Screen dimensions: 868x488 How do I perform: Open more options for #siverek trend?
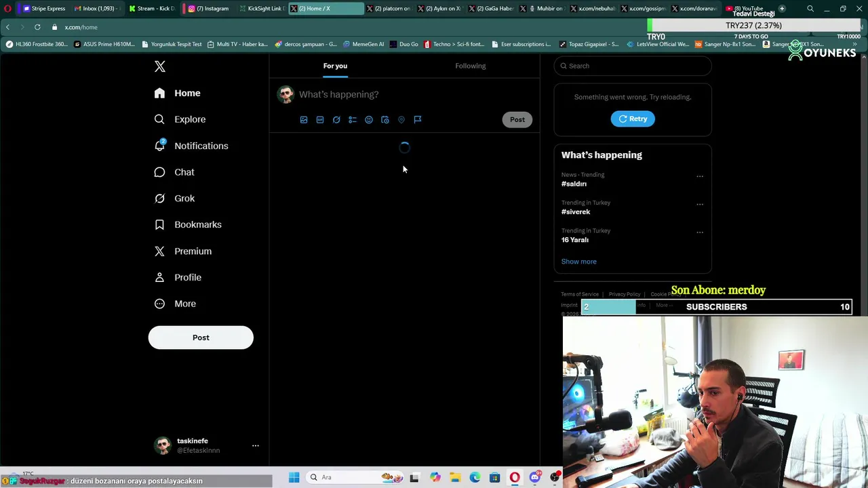tap(700, 204)
